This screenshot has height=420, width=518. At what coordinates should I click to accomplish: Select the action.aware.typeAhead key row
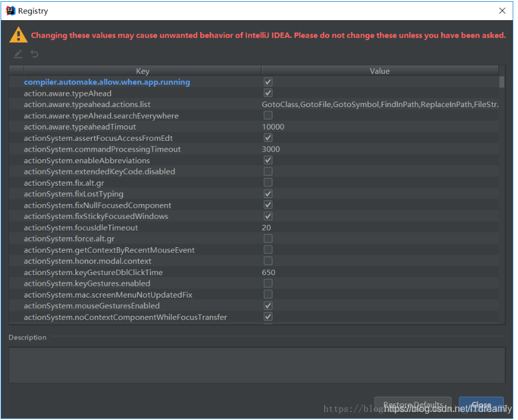click(67, 93)
